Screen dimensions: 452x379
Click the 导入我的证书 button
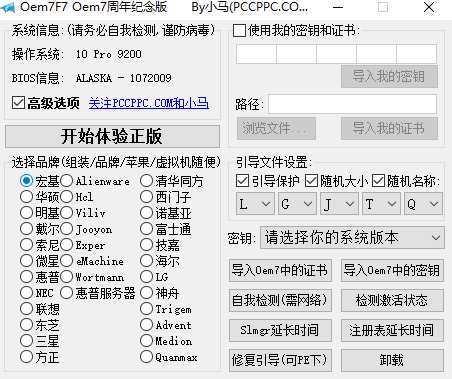(389, 128)
